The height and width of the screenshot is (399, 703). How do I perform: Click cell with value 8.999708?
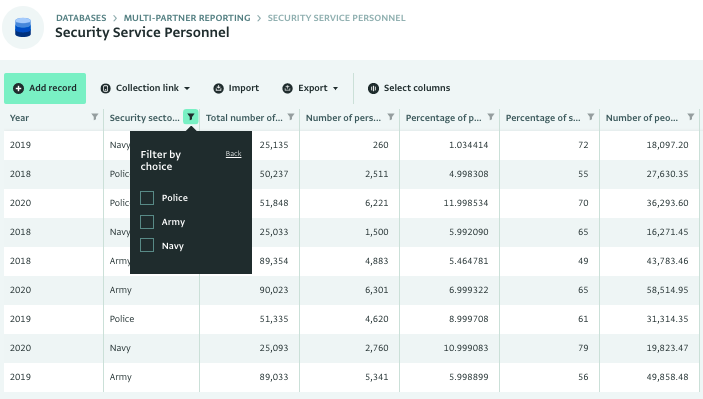[468, 319]
